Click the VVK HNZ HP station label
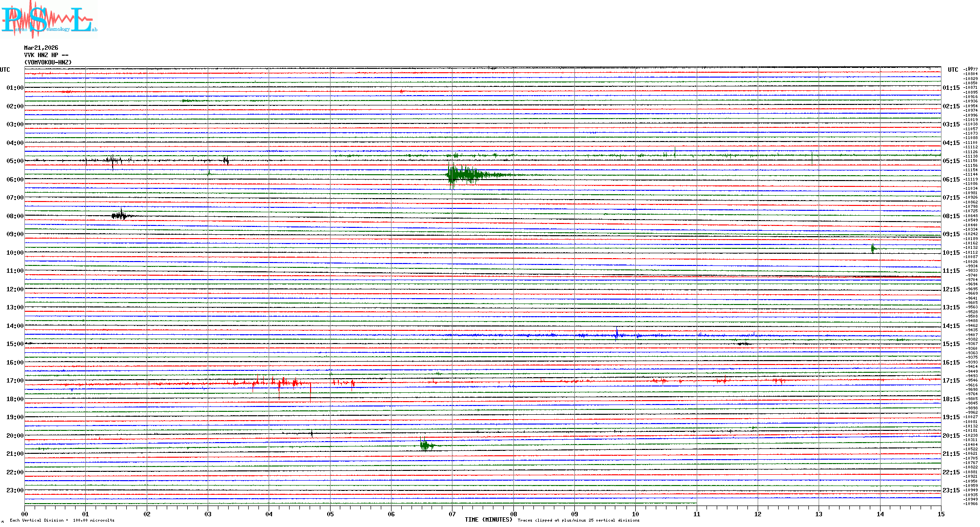This screenshot has height=527, width=980. pos(46,55)
